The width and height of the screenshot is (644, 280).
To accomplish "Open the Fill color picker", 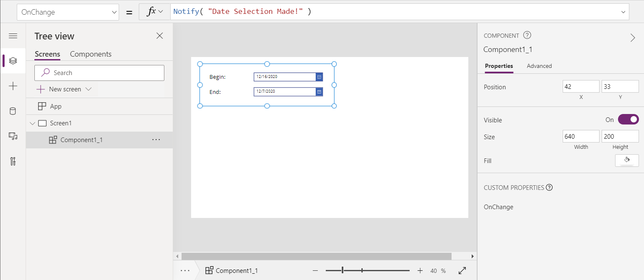I will click(x=626, y=161).
